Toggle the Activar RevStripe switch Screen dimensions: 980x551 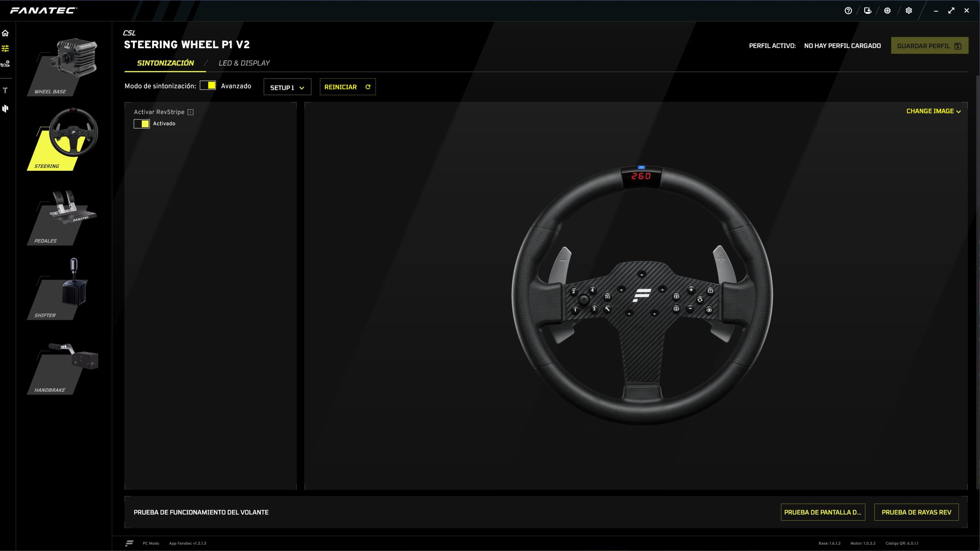(x=141, y=124)
